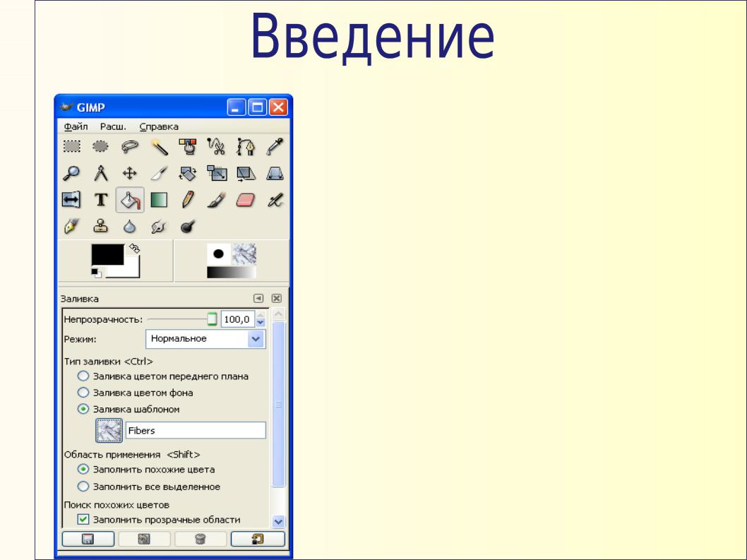Select the Crop knife tool
This screenshot has height=560, width=747.
tap(160, 173)
